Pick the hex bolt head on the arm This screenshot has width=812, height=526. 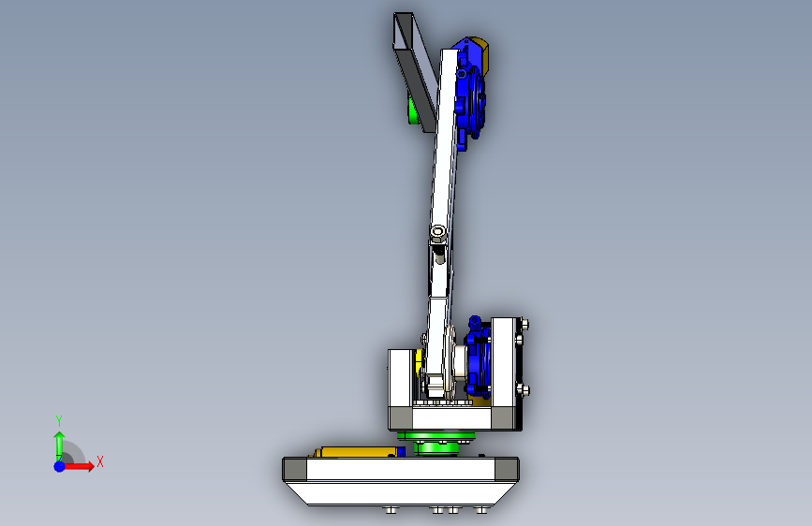tap(438, 232)
